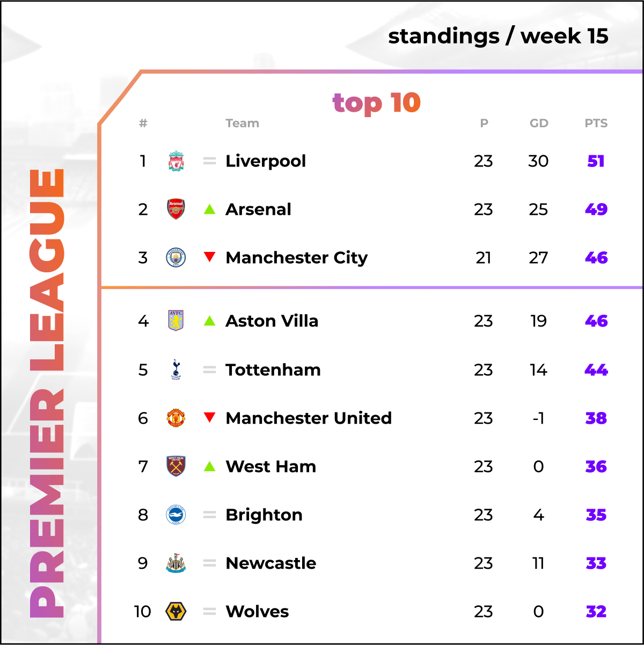Select the Brighton seagull logo
This screenshot has width=644, height=645.
[x=176, y=515]
